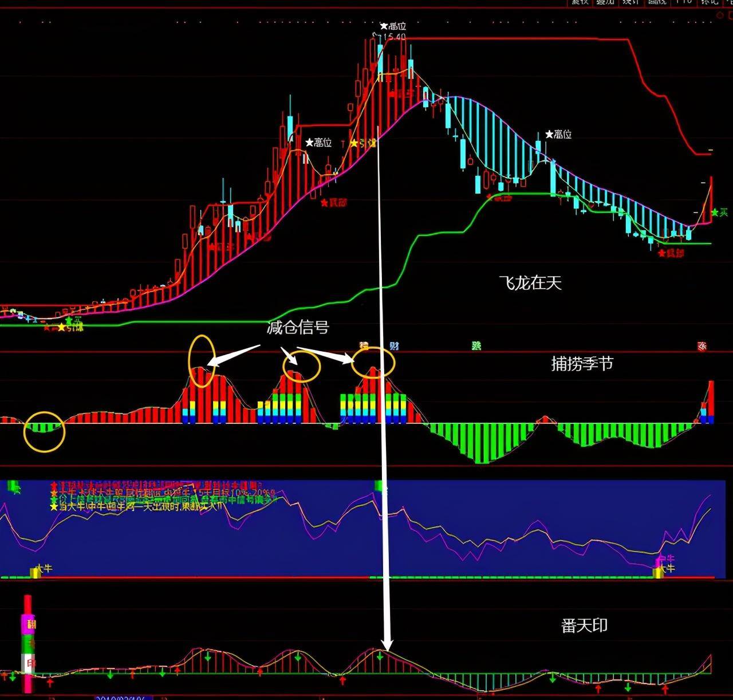Select the 叠加 tab in top bar
The width and height of the screenshot is (733, 700).
[x=605, y=2]
